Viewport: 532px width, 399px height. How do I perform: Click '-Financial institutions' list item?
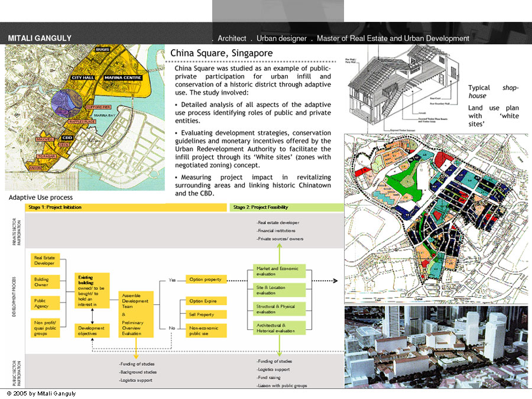point(276,231)
